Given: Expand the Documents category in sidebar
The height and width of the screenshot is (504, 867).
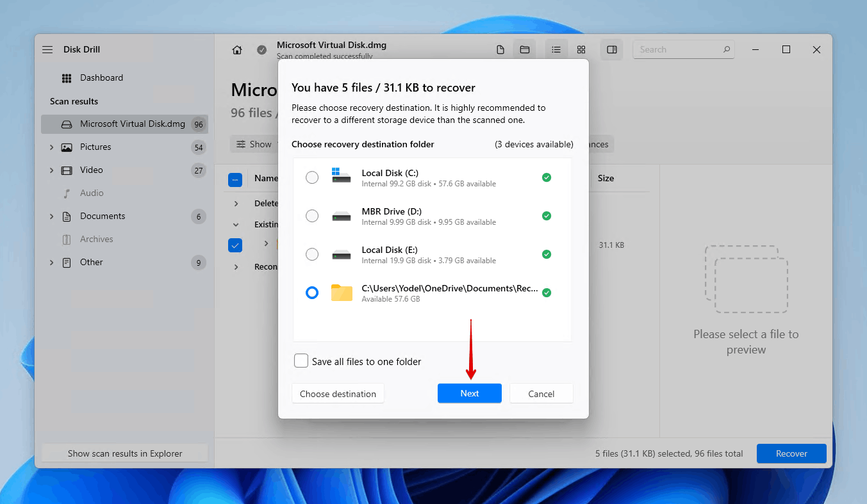Looking at the screenshot, I should point(52,216).
